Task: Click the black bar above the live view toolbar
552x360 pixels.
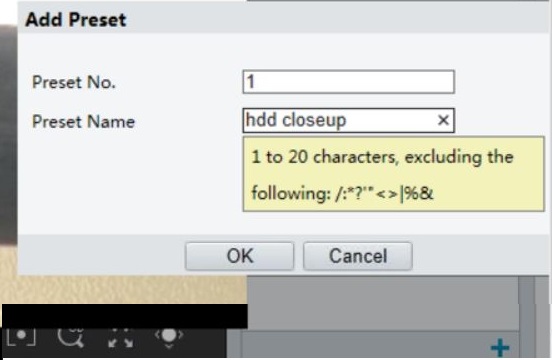Action: coord(125,316)
